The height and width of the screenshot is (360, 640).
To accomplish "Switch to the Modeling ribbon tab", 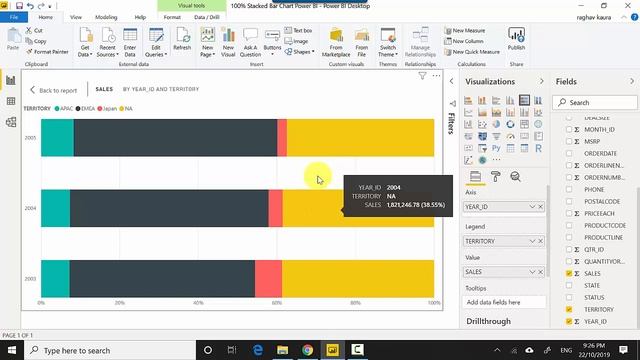I will coord(106,17).
